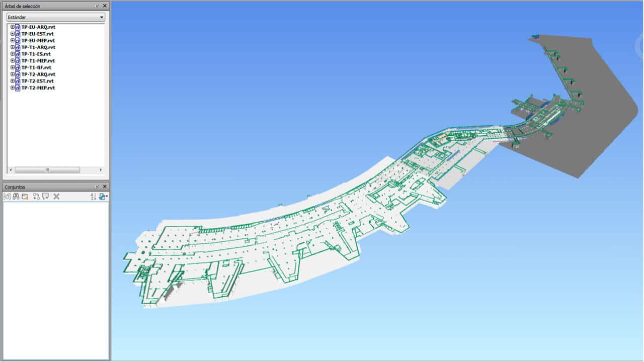Delete set with the X toolbar icon
The image size is (644, 362).
coord(56,197)
